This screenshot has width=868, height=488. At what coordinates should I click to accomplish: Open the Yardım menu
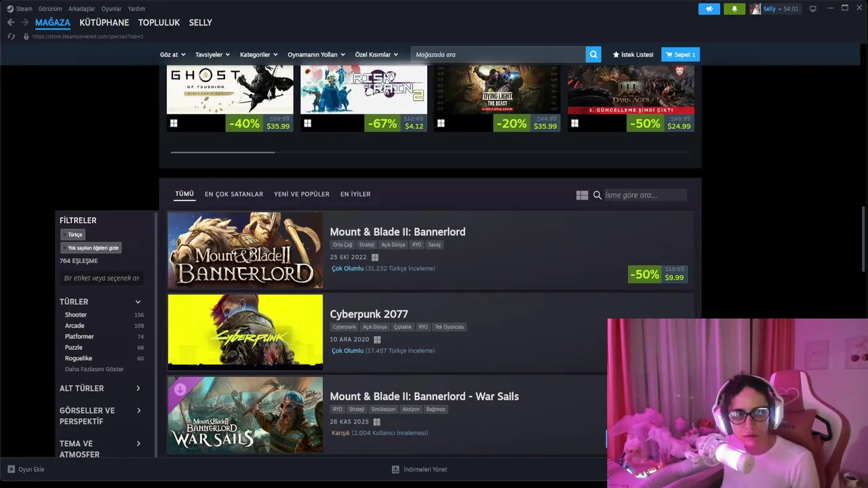136,9
